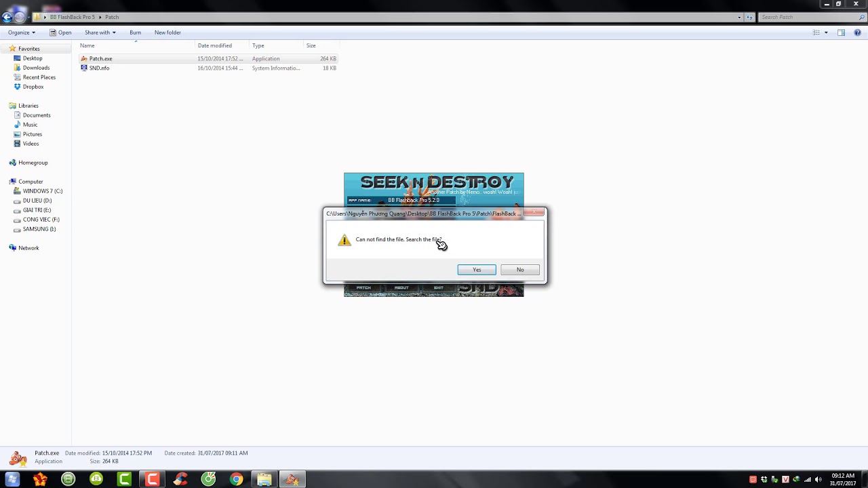
Task: Open the CONG VIEC (F:) drive
Action: coord(41,220)
